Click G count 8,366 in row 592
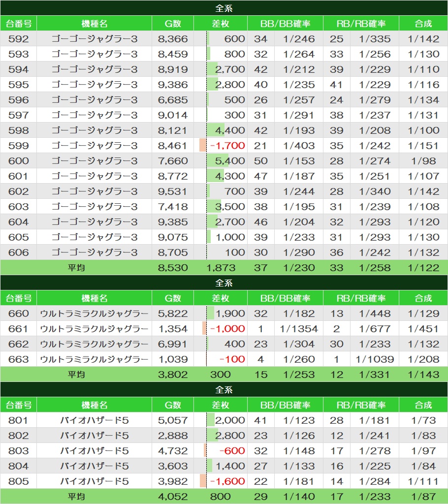 (x=173, y=39)
